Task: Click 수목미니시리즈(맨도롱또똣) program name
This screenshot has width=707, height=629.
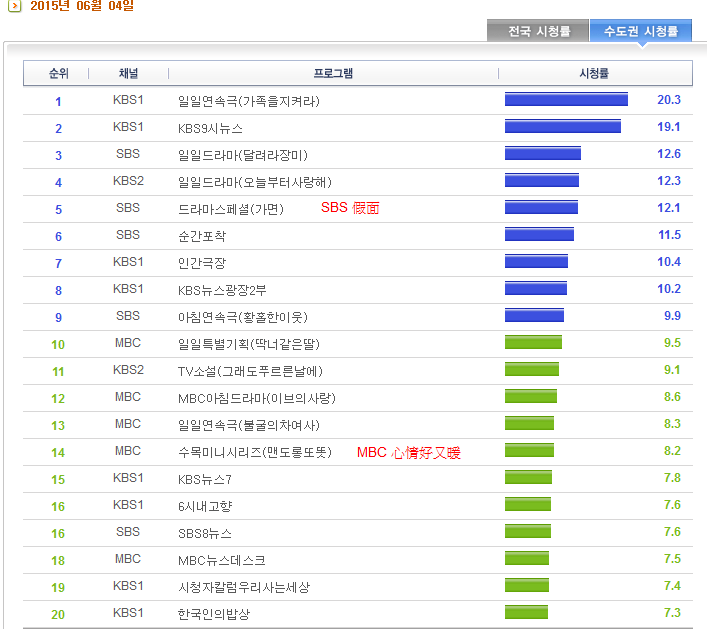Action: click(x=255, y=452)
